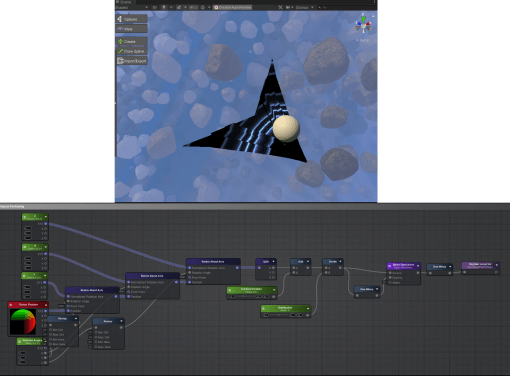Image resolution: width=510 pixels, height=376 pixels.
Task: Expand the lower One Minus node dropdown
Action: tap(377, 289)
